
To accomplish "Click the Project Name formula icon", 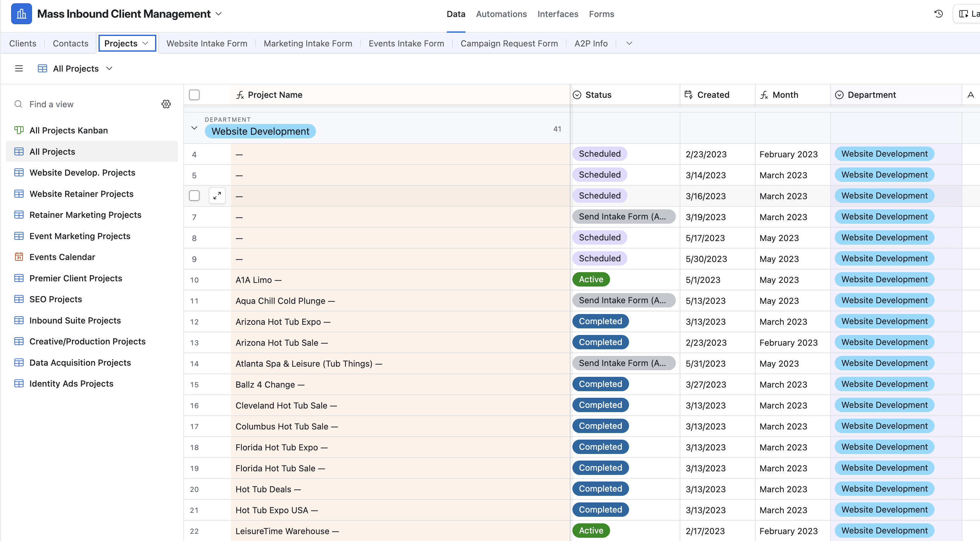I will (x=240, y=95).
